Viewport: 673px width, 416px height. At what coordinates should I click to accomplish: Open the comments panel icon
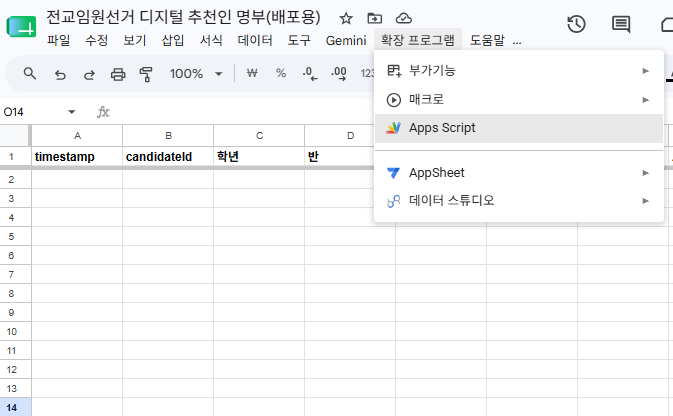tap(621, 24)
